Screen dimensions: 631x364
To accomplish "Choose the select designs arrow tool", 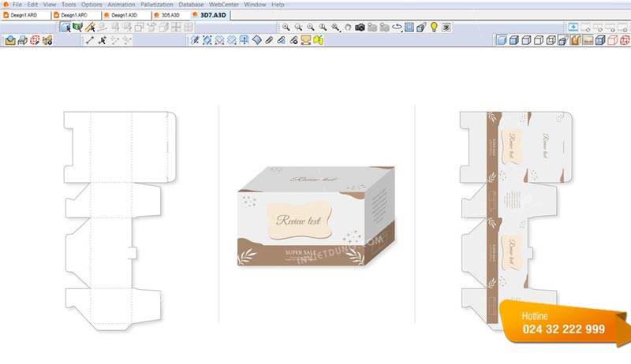I will [65, 28].
